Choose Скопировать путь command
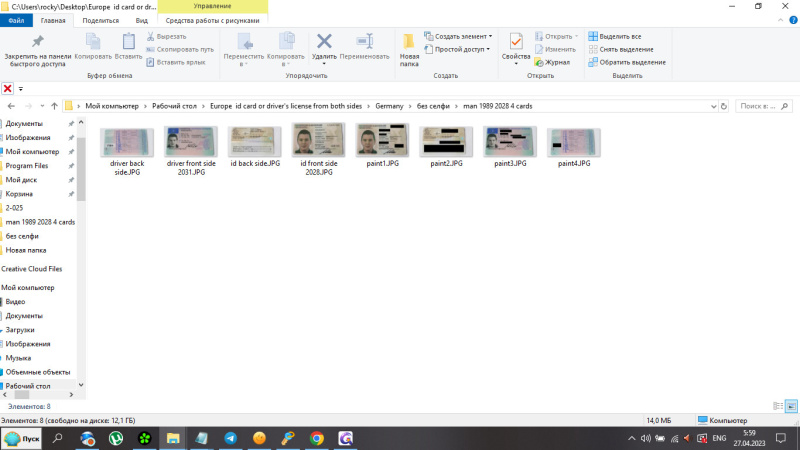The height and width of the screenshot is (450, 800). (180, 49)
